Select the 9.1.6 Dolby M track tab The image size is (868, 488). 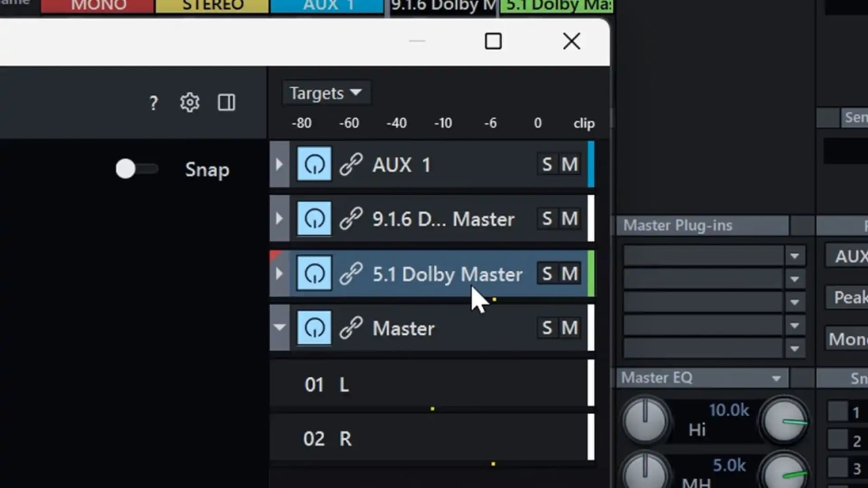coord(443,6)
